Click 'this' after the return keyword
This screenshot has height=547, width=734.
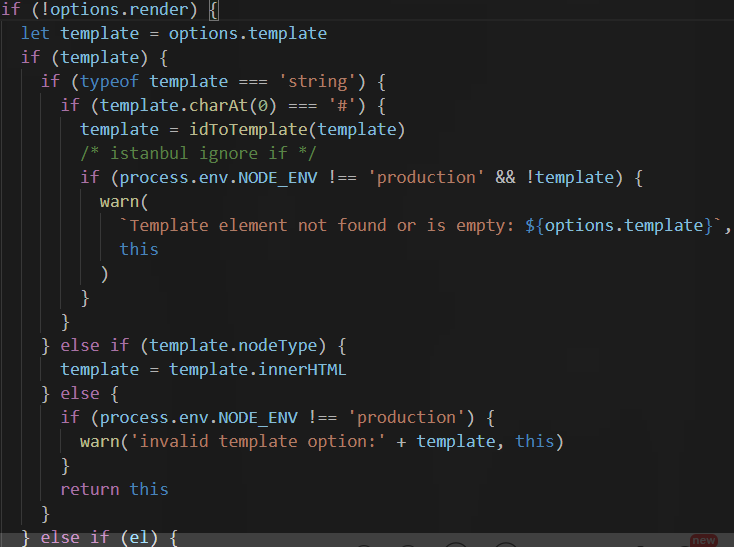[x=149, y=490]
